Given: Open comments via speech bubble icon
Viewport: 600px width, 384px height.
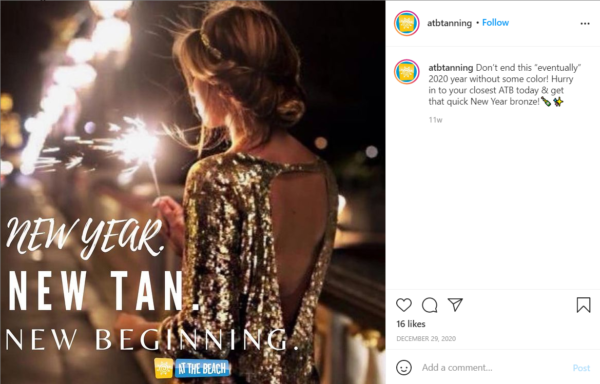Looking at the screenshot, I should click(x=429, y=305).
